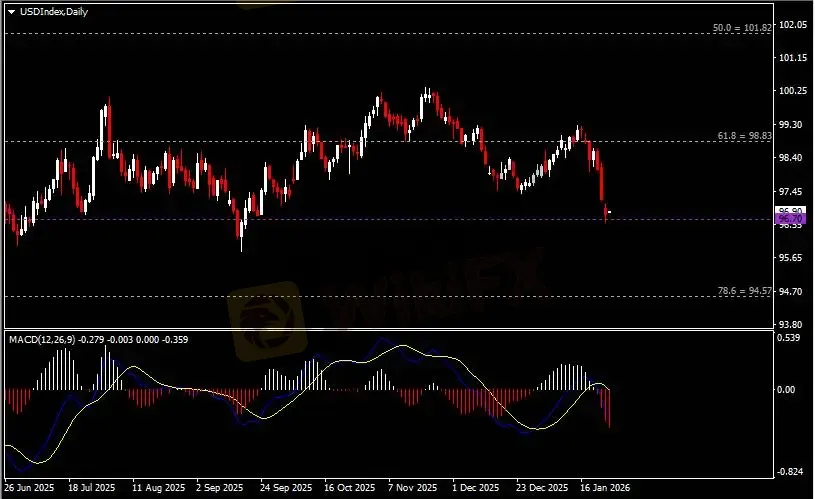Click the 0.539 MACD scale value

(788, 338)
